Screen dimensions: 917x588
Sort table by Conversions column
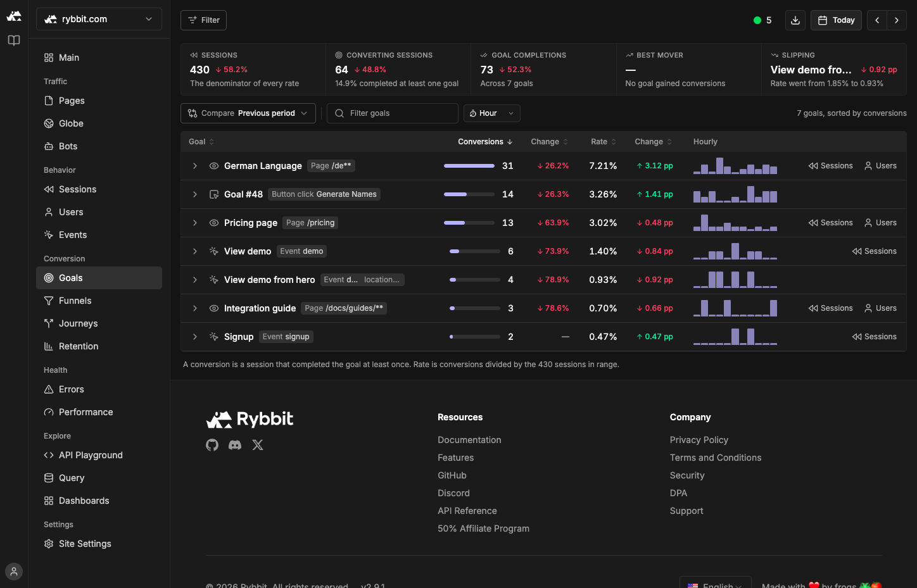485,142
